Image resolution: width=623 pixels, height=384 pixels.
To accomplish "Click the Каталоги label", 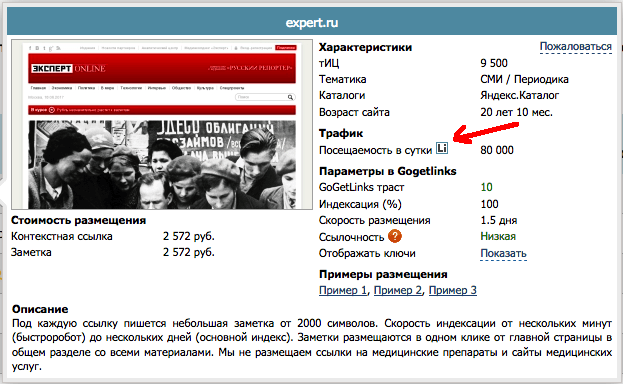I will [x=342, y=95].
